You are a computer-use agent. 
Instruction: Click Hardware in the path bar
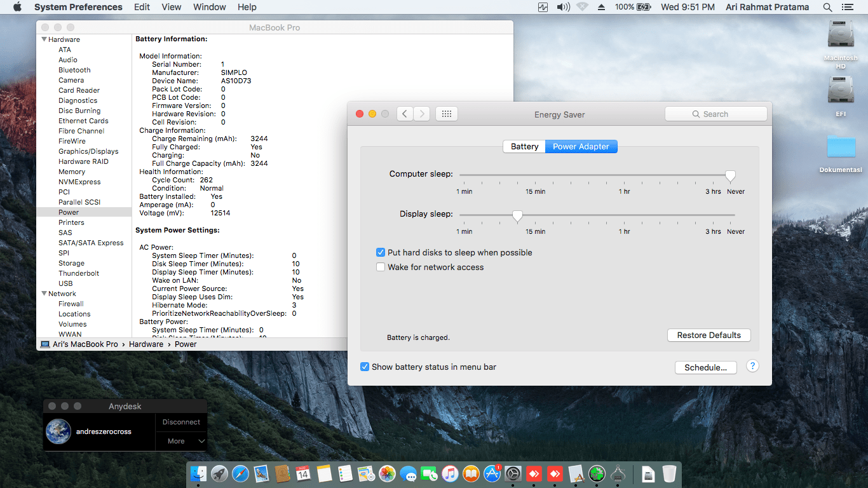146,344
